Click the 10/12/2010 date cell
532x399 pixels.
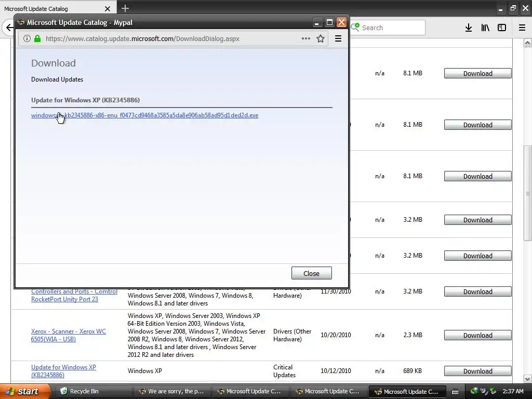click(336, 371)
